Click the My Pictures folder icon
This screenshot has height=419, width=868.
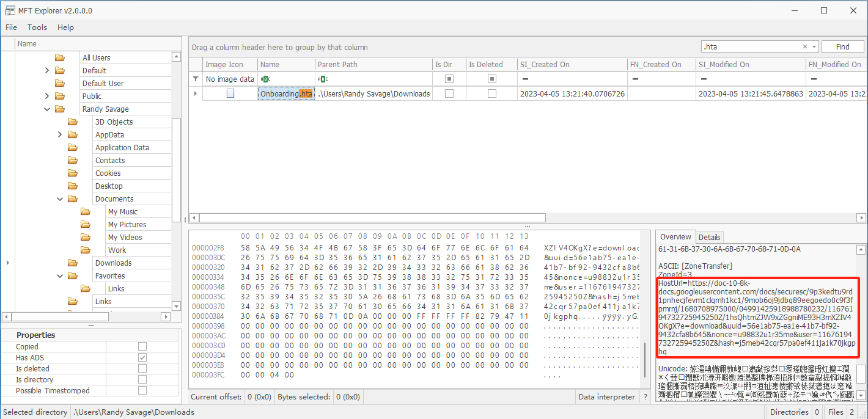(85, 224)
